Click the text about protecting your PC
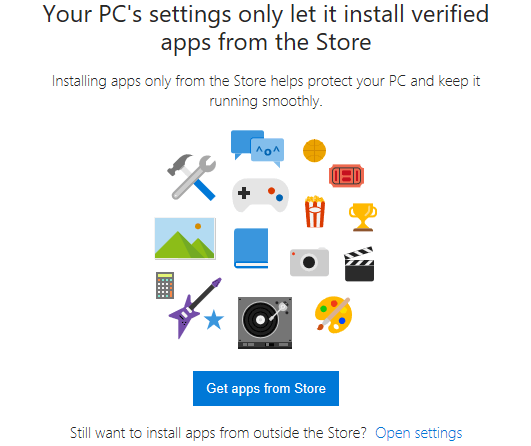 click(x=266, y=91)
